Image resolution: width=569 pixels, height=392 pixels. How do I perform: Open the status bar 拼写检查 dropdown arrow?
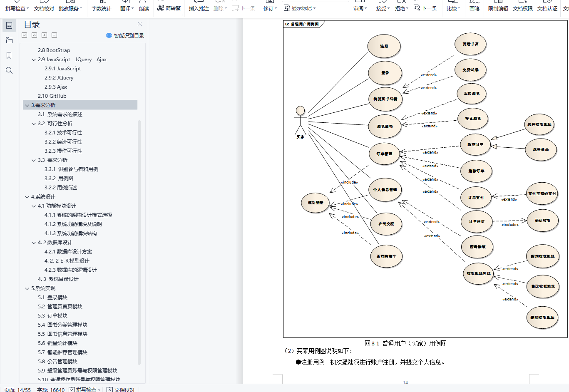tap(99, 390)
